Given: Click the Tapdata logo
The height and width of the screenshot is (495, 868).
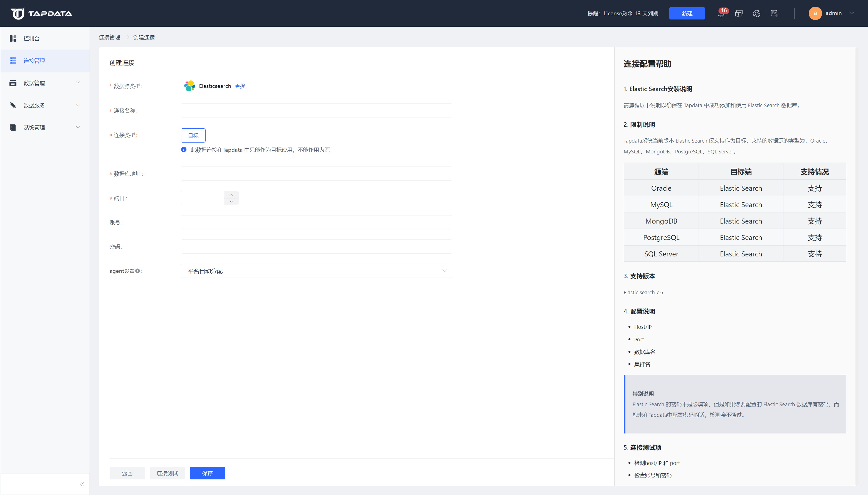Looking at the screenshot, I should click(x=41, y=14).
